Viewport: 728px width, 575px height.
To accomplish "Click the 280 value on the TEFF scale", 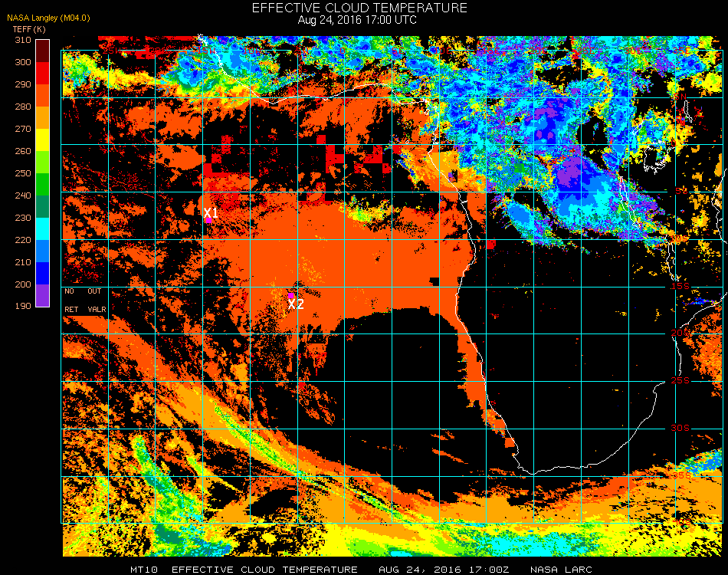I will click(23, 107).
